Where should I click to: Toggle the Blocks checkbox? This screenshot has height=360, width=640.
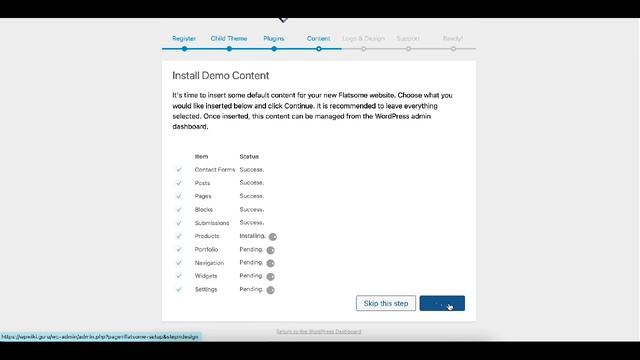tap(179, 209)
